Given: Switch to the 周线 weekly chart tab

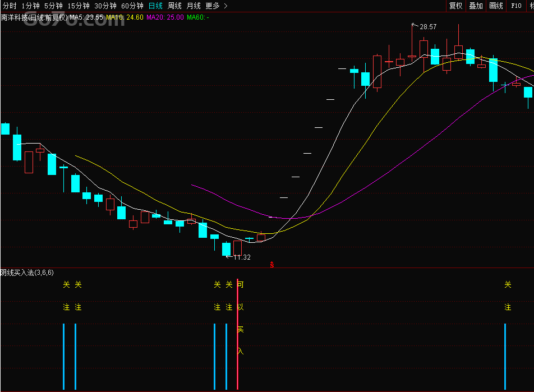Looking at the screenshot, I should [174, 6].
